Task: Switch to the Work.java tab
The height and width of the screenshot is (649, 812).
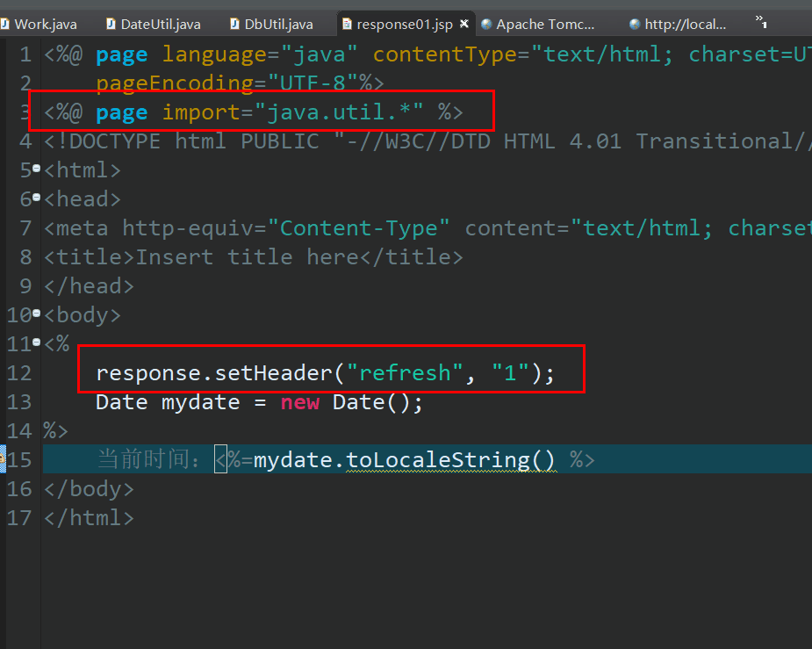Action: click(x=40, y=25)
